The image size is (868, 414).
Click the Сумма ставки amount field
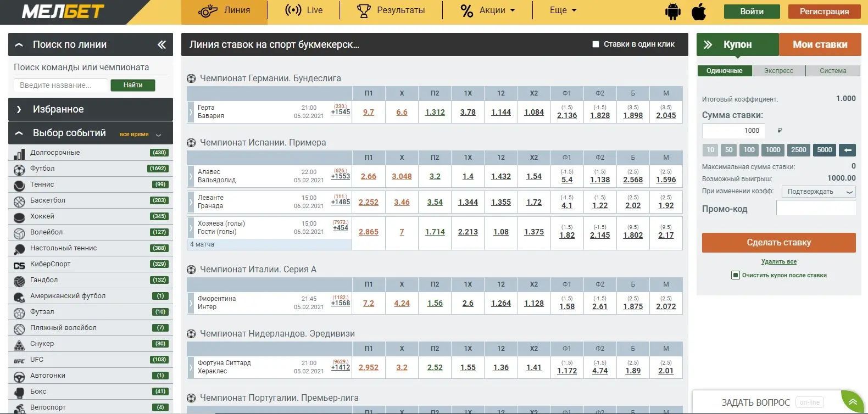733,131
